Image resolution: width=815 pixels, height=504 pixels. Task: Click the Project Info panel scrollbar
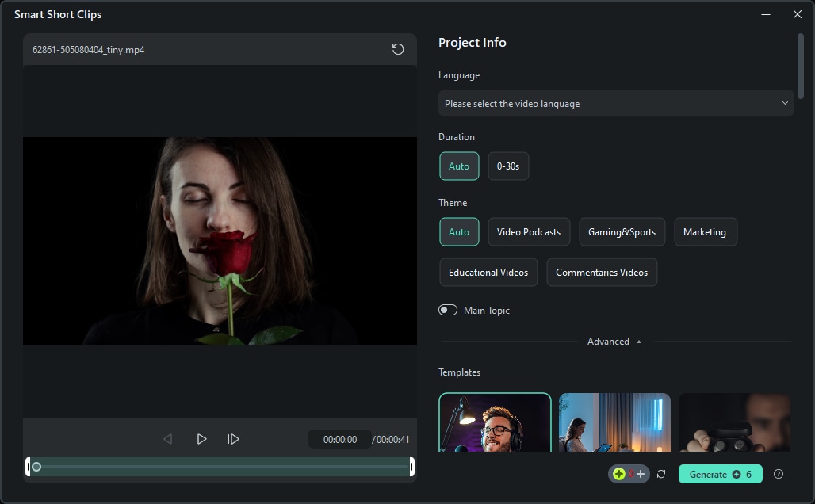[801, 66]
